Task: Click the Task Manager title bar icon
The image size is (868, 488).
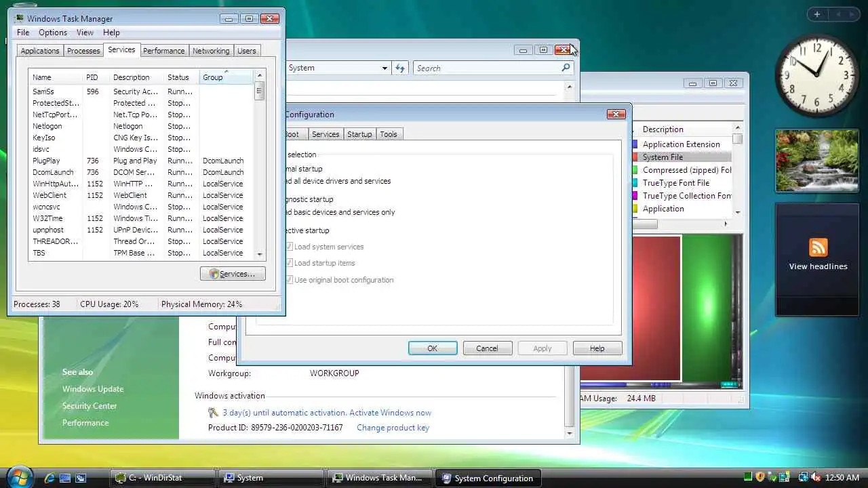Action: (19, 18)
